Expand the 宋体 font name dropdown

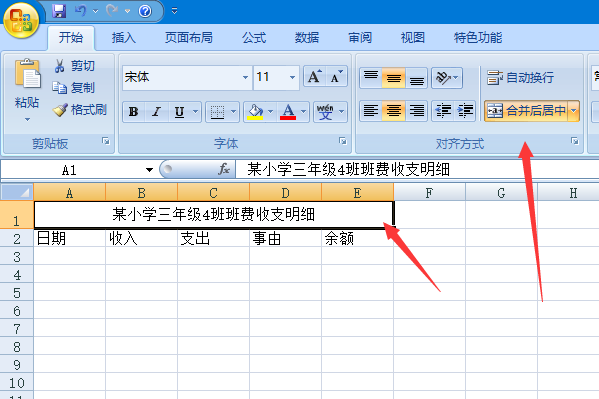coord(245,78)
